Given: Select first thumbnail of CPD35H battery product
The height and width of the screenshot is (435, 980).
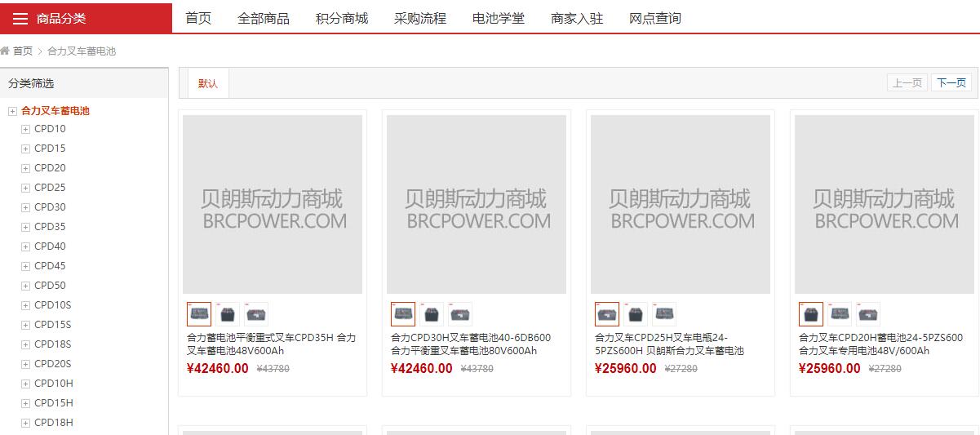Looking at the screenshot, I should coord(199,314).
